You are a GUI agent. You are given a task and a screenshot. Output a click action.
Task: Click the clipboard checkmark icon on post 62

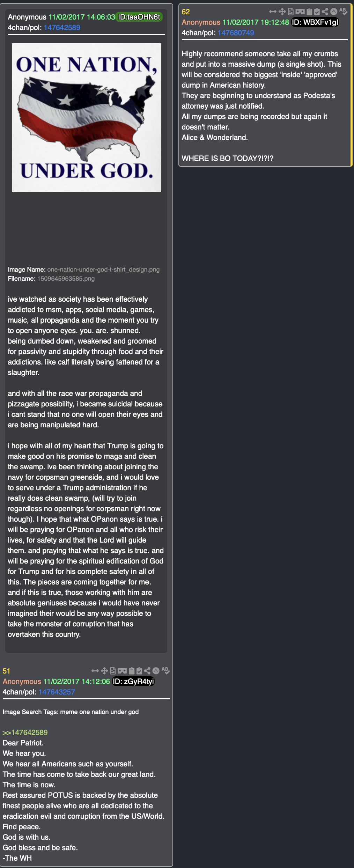pyautogui.click(x=317, y=12)
